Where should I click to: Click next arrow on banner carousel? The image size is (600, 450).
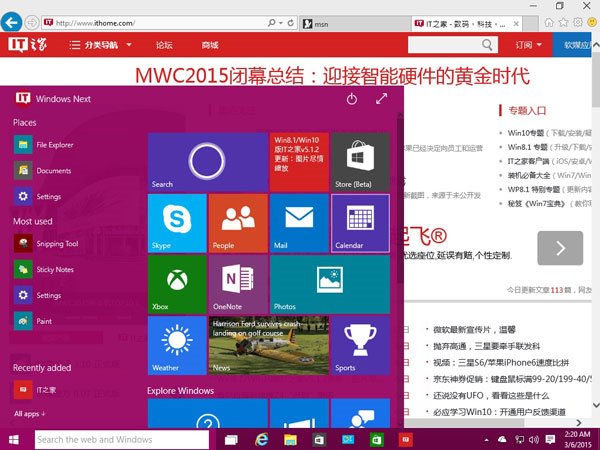pos(560,248)
